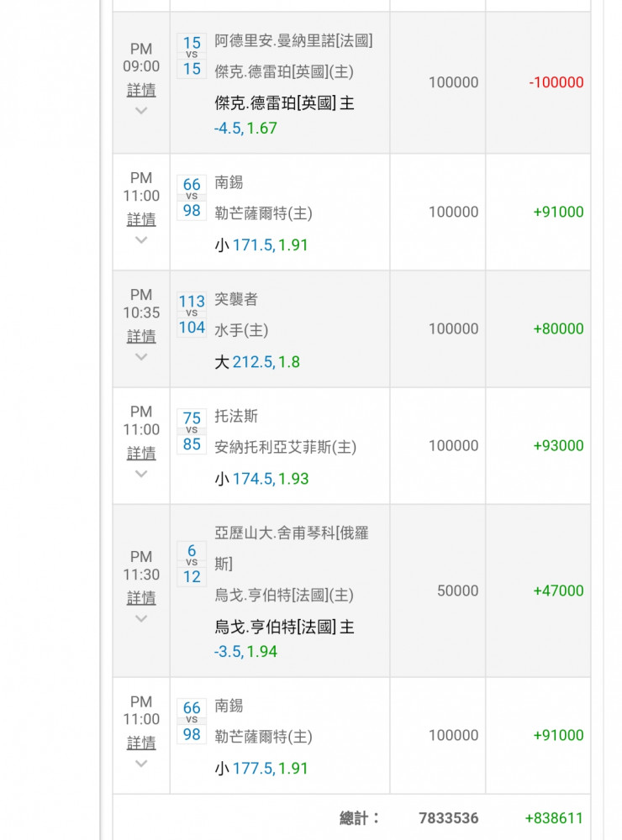
Task: Select 小 177.5, 1.91 bet line
Action: 261,769
